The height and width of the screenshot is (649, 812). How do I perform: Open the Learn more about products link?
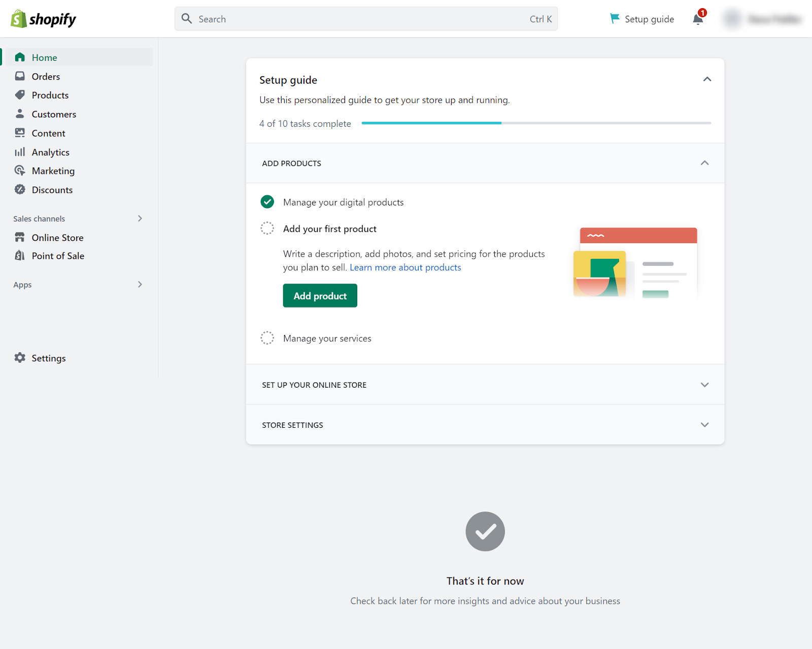click(x=405, y=267)
